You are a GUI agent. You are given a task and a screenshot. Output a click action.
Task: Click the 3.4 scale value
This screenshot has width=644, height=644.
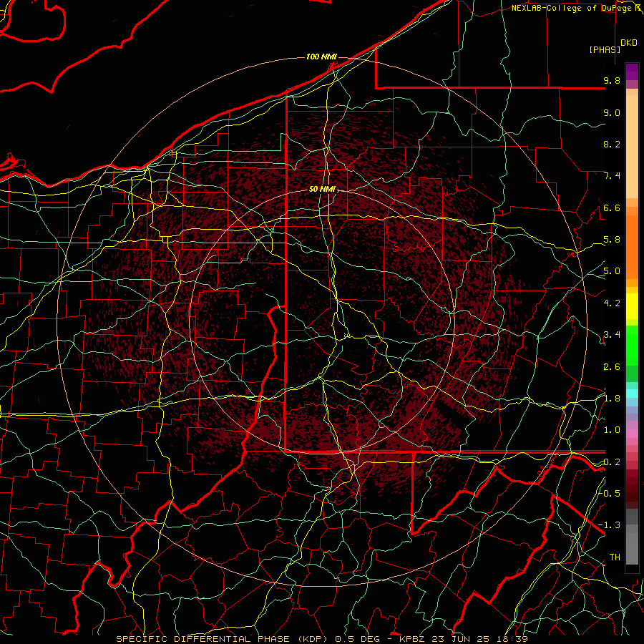(x=612, y=335)
